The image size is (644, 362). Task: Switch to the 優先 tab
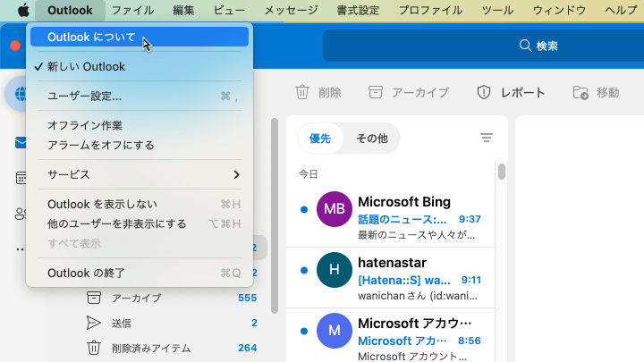pos(320,139)
